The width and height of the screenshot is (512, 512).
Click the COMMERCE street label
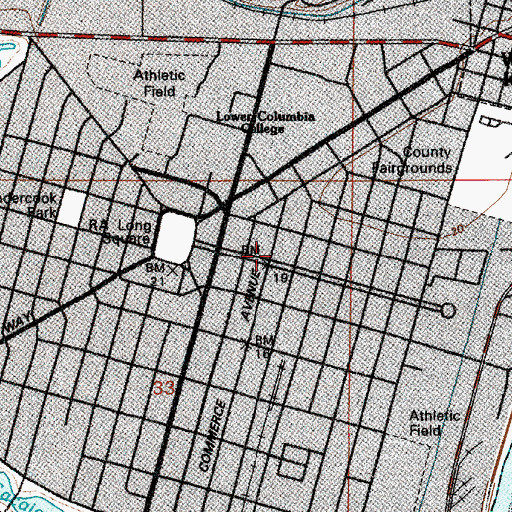coord(212,436)
